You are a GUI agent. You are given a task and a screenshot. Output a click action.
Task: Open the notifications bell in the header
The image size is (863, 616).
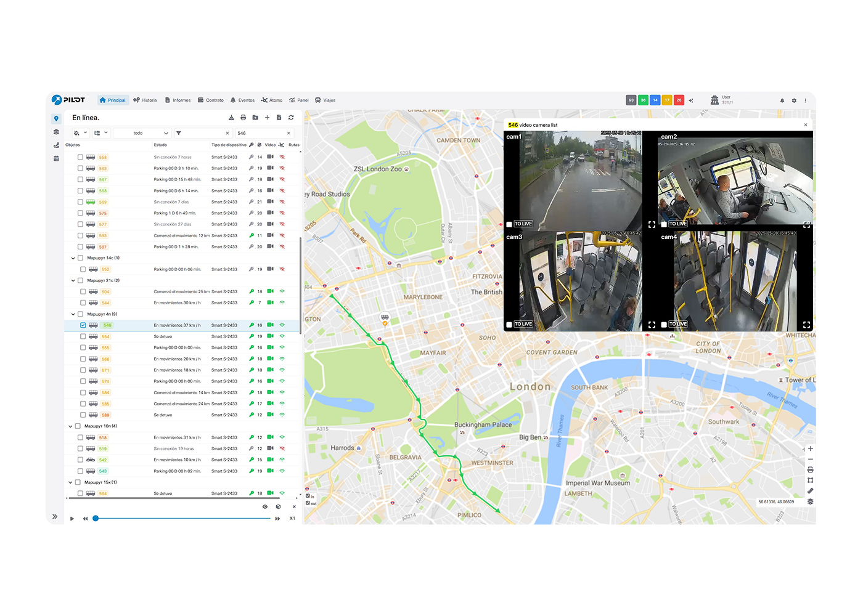click(x=782, y=100)
